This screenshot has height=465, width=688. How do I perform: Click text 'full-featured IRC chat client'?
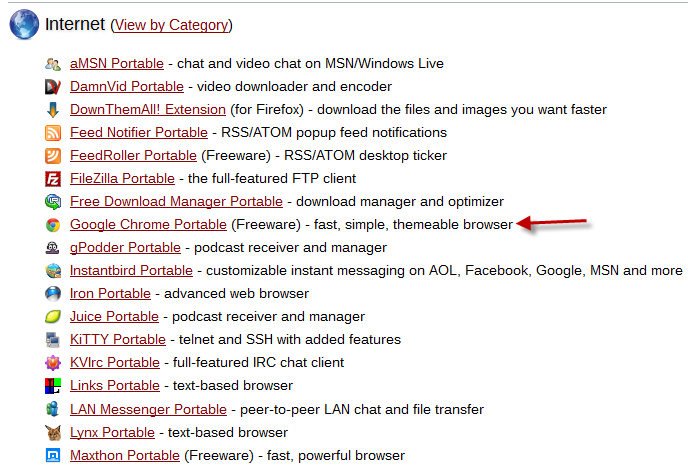click(258, 362)
